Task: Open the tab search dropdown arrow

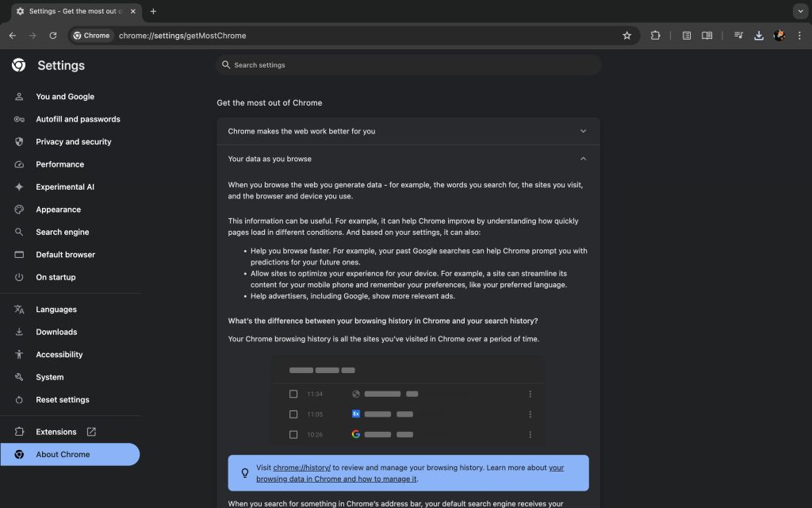Action: [x=799, y=11]
